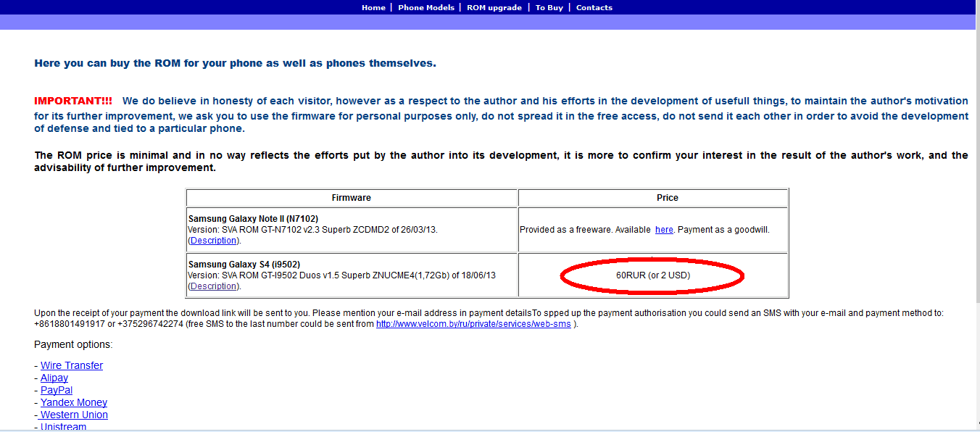
Task: Click the 'Firmware' column header
Action: point(352,198)
